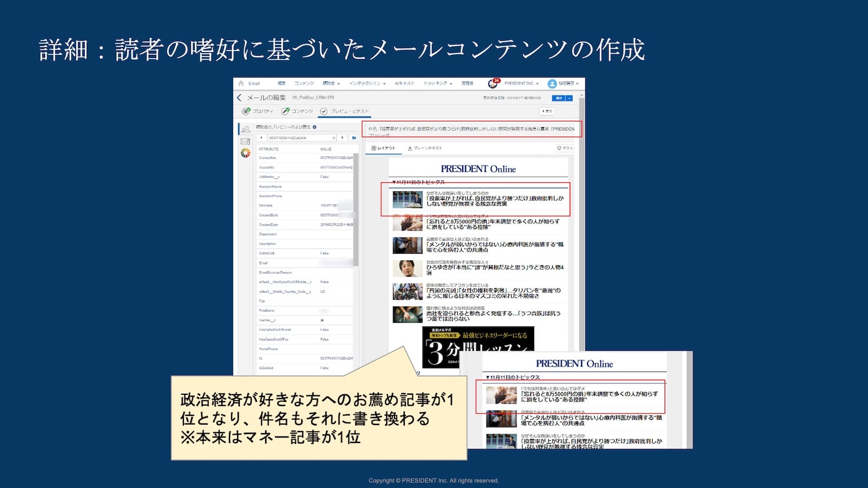Go back using the left chevron by メールの編集

point(239,98)
